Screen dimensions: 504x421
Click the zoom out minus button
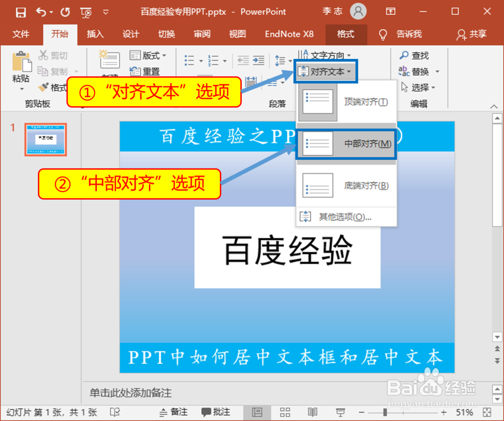[361, 412]
